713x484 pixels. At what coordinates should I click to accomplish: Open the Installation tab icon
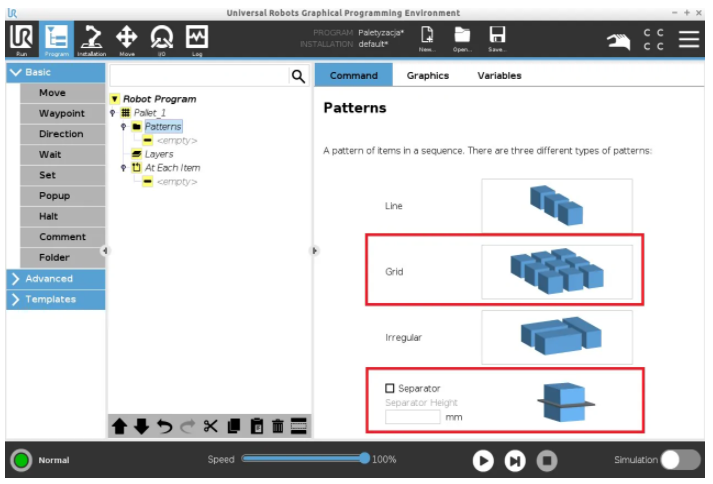coord(91,39)
